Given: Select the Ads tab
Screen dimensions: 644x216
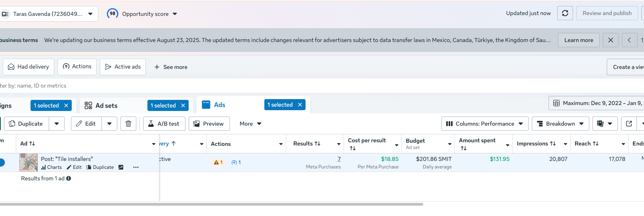Looking at the screenshot, I should 219,105.
